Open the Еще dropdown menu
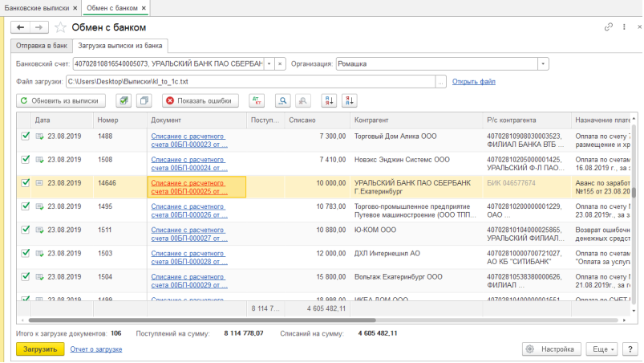This screenshot has width=644, height=363. click(x=601, y=349)
